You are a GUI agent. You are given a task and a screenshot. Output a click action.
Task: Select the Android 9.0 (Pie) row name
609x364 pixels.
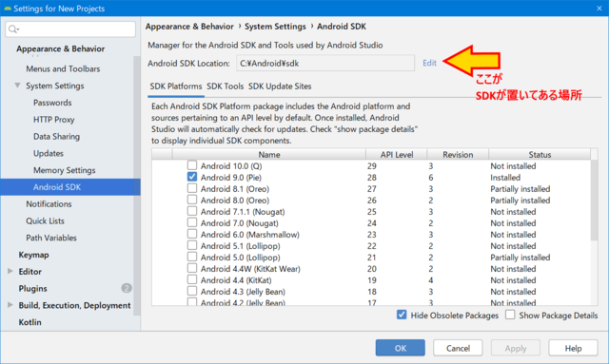230,177
